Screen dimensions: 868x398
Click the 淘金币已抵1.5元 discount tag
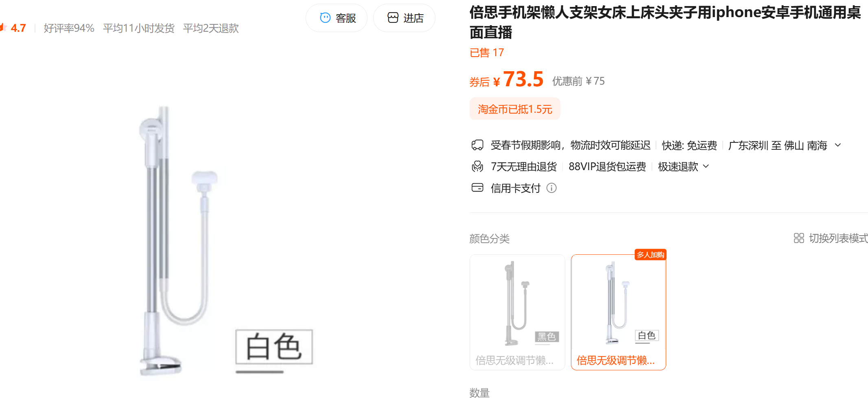click(x=515, y=109)
